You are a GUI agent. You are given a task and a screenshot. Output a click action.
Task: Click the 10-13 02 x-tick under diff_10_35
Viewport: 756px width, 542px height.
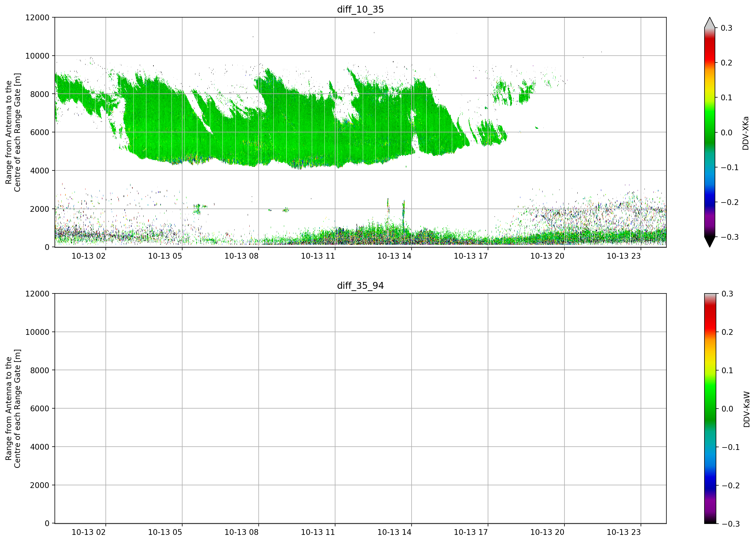pos(89,256)
